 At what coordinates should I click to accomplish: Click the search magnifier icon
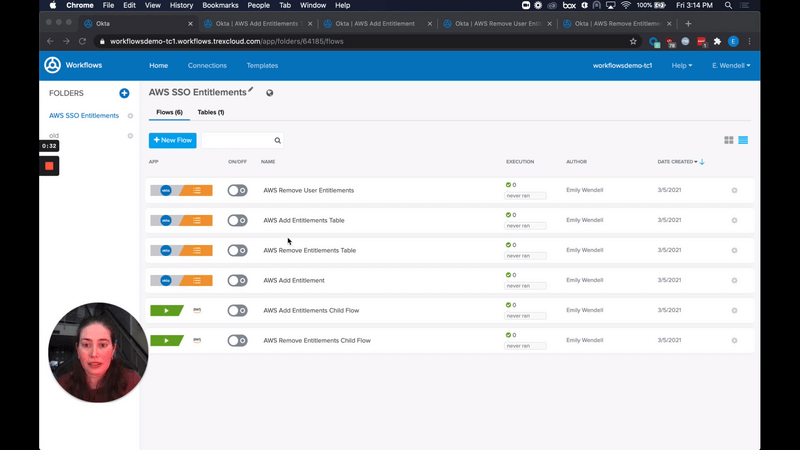277,141
